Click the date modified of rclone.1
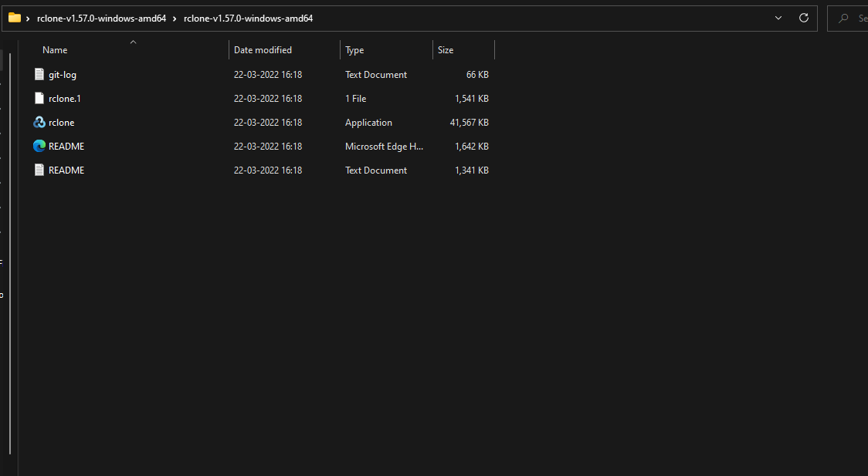868x476 pixels. pos(268,99)
